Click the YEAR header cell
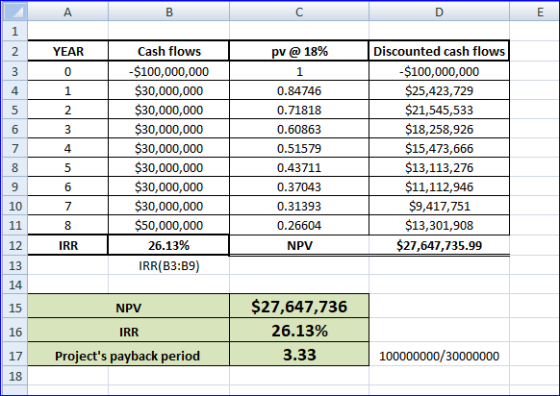This screenshot has width=560, height=396. 68,51
